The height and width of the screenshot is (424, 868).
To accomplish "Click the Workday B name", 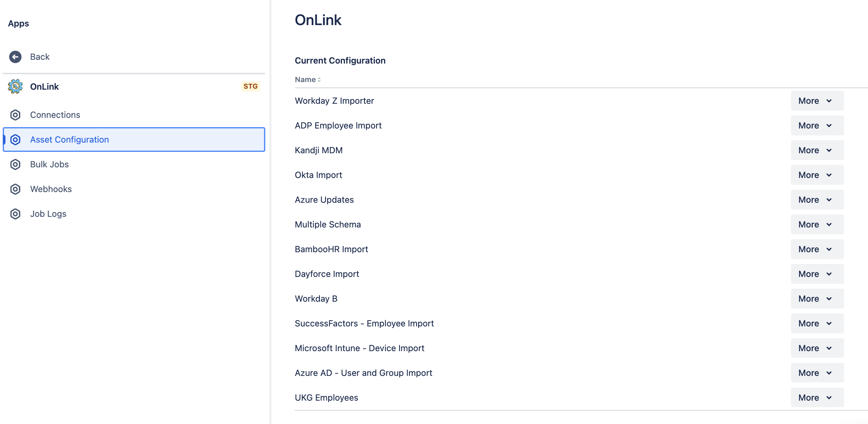I will click(x=316, y=299).
